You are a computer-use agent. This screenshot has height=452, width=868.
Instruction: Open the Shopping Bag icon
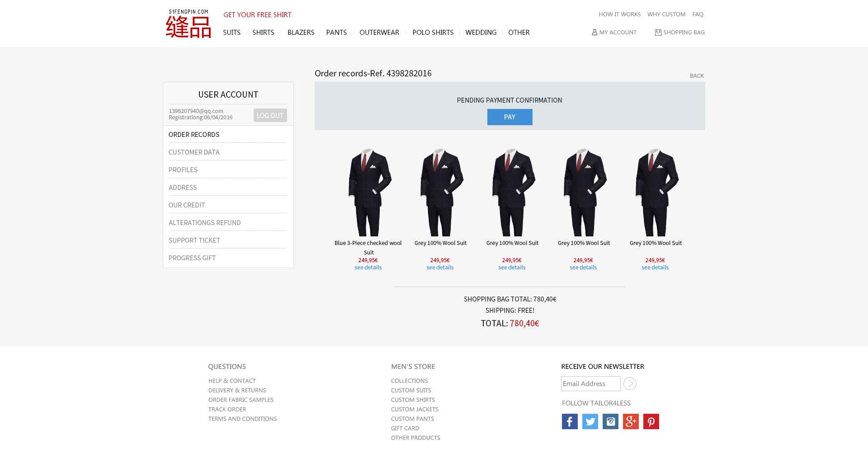[658, 32]
